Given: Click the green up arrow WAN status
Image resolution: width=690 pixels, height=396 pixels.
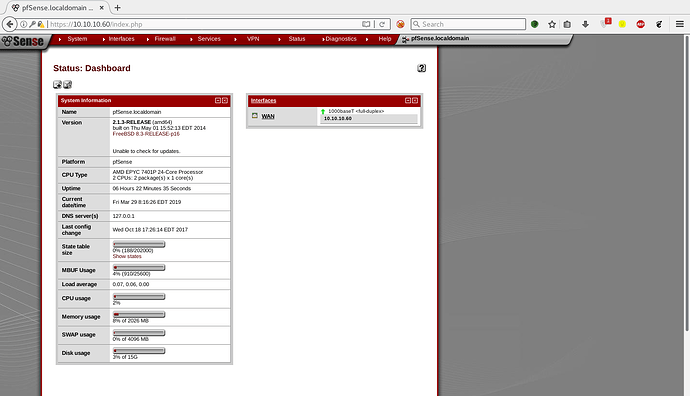Looking at the screenshot, I should pos(323,111).
